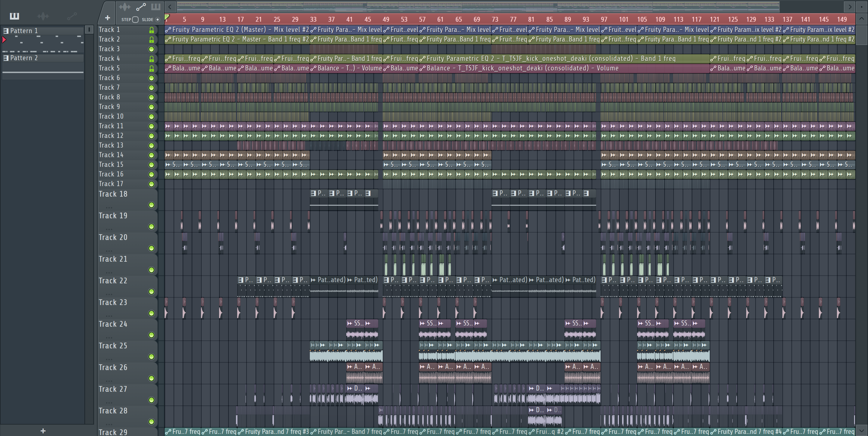
Task: Select the first D.. audio clip on Track 28
Action: tap(537, 416)
